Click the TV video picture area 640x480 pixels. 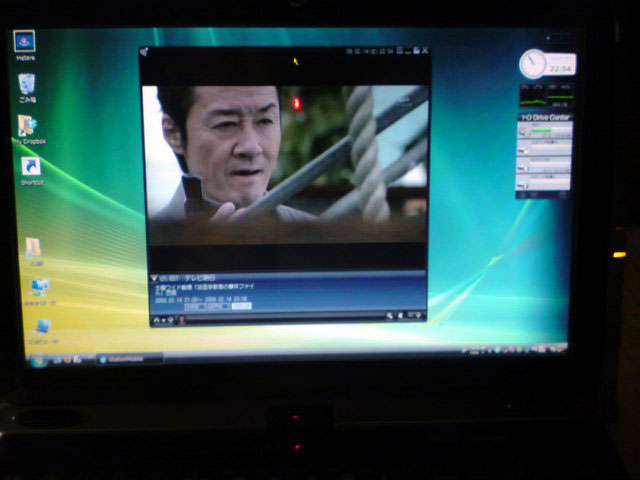tap(285, 164)
